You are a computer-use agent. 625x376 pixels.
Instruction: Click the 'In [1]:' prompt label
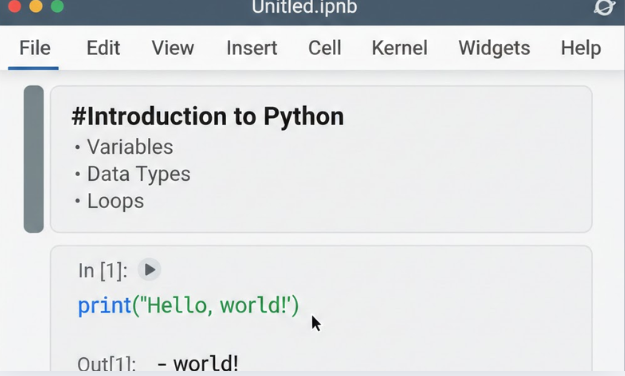[x=103, y=271]
